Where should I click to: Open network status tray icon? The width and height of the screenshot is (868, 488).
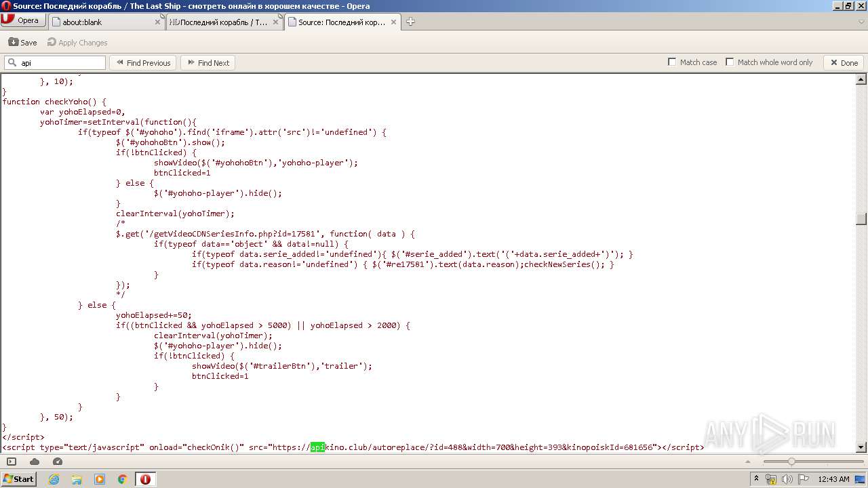pyautogui.click(x=771, y=479)
